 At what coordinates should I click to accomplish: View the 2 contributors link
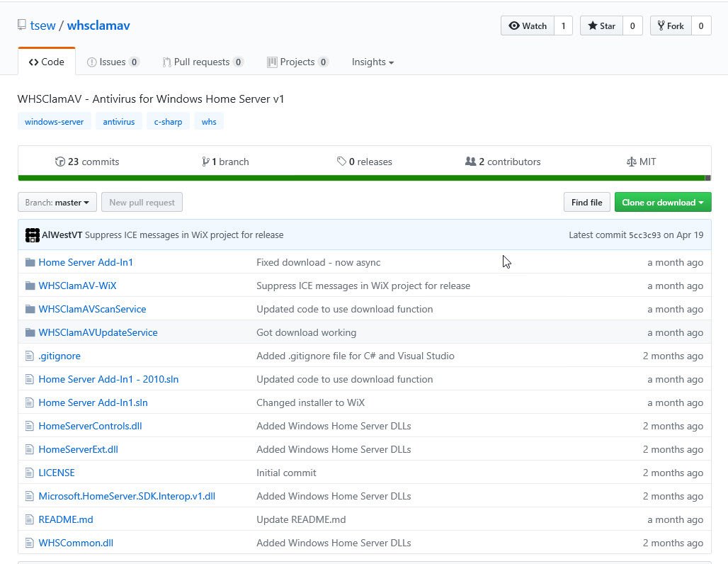point(503,162)
